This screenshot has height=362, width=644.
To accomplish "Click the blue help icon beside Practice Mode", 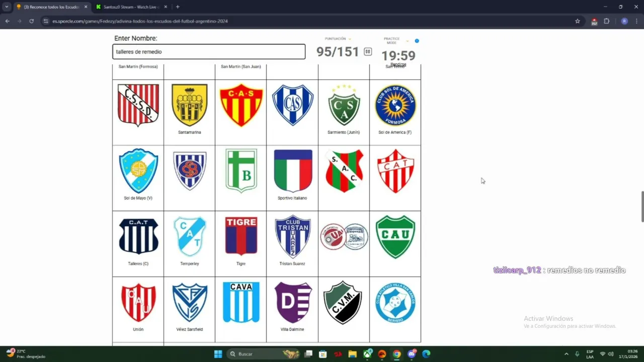I will (x=417, y=41).
